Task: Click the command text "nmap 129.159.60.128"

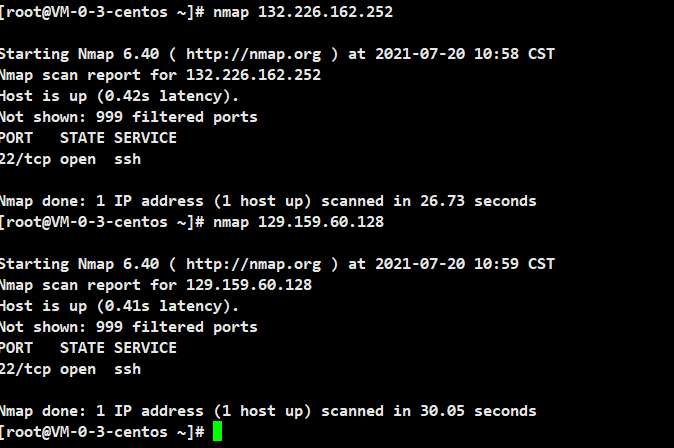Action: pyautogui.click(x=299, y=221)
